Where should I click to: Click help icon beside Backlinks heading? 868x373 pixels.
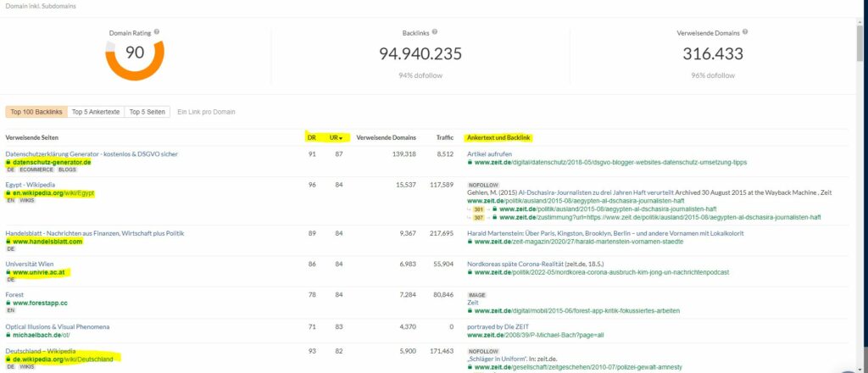[435, 32]
